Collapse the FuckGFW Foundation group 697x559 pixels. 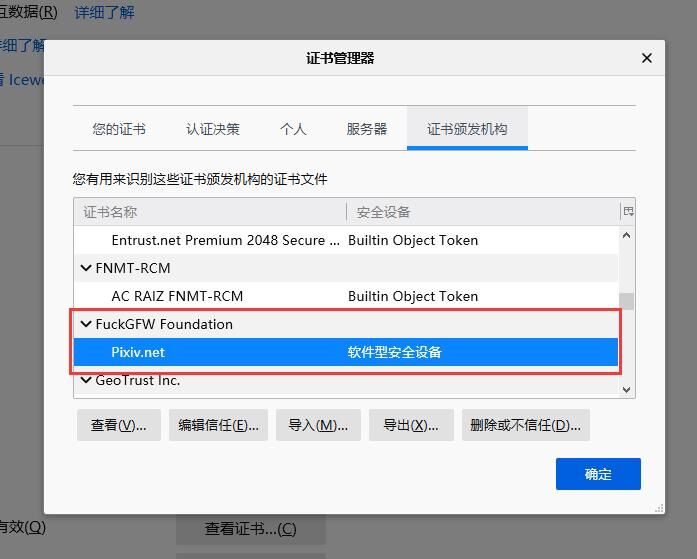pos(86,324)
